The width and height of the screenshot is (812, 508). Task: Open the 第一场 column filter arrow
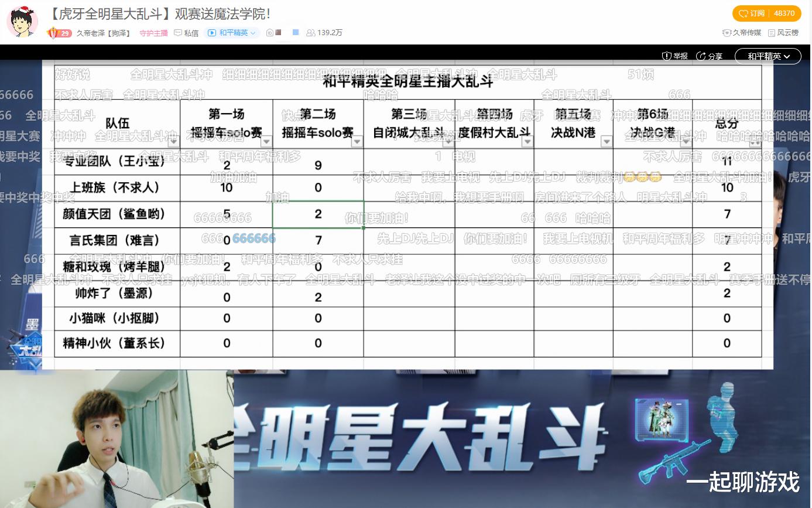point(266,141)
